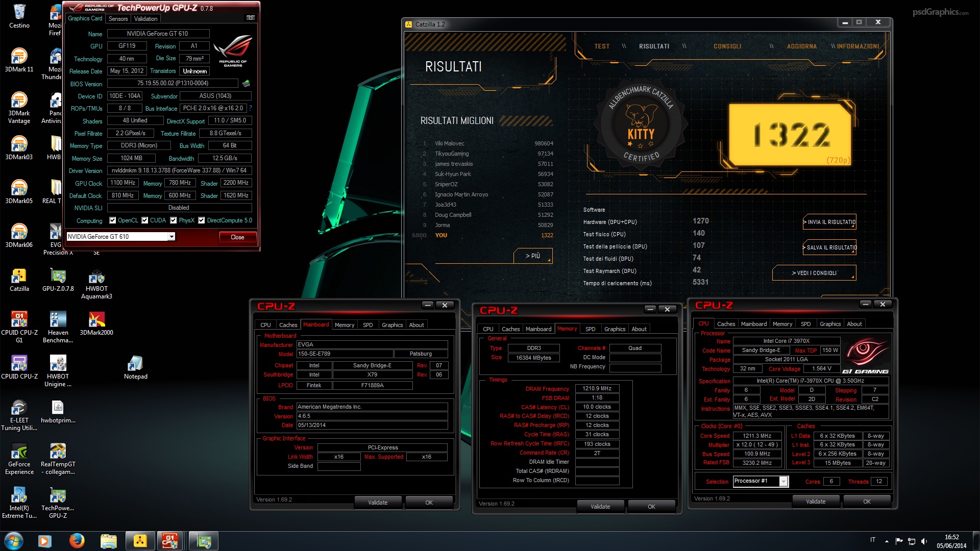Click the clock in the taskbar
Screen dimensions: 980x551
pyautogui.click(x=951, y=541)
